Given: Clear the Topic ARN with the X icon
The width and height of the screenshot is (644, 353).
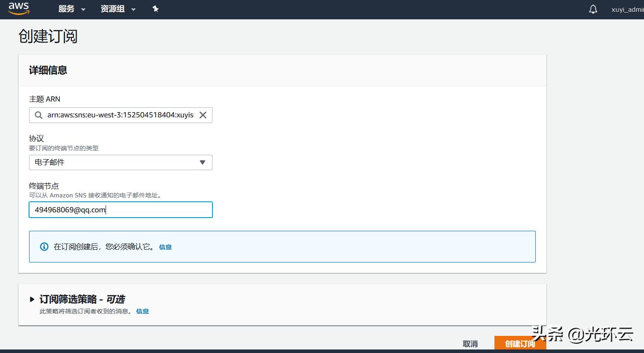Looking at the screenshot, I should (203, 115).
